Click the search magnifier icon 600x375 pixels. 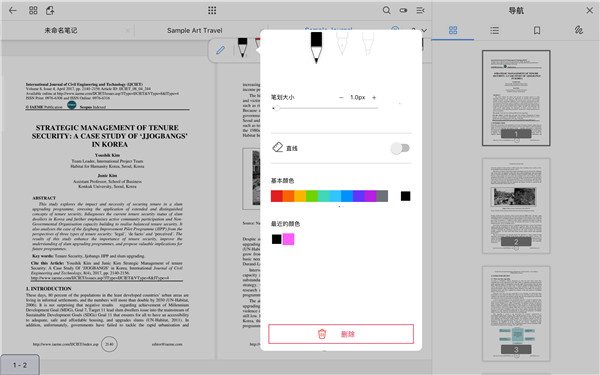386,10
